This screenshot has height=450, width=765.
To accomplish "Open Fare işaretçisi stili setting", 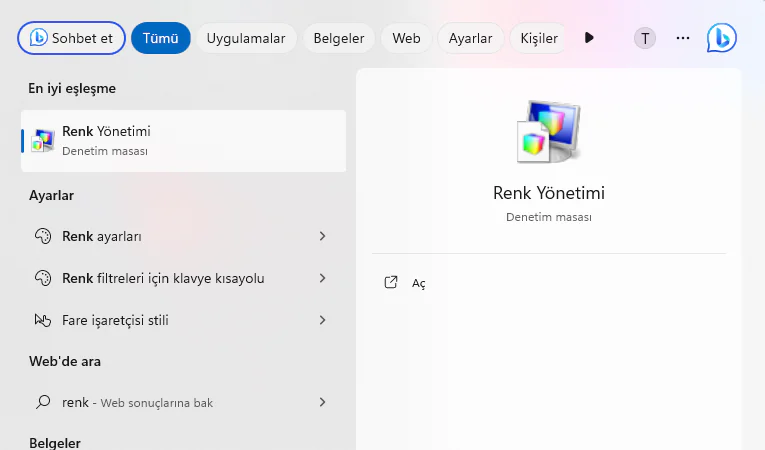I will click(x=183, y=320).
